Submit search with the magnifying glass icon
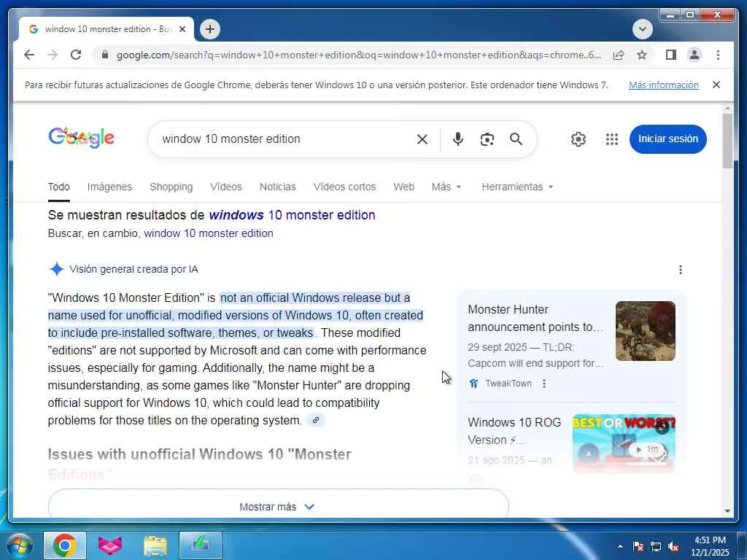Viewport: 747px width, 560px height. coord(516,139)
